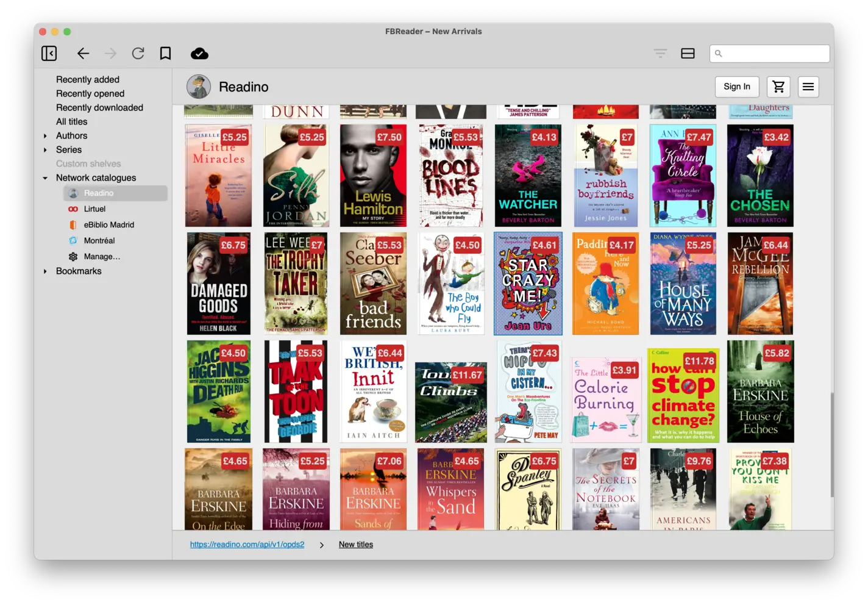Open the Tour Climbs book cover

[x=451, y=403]
